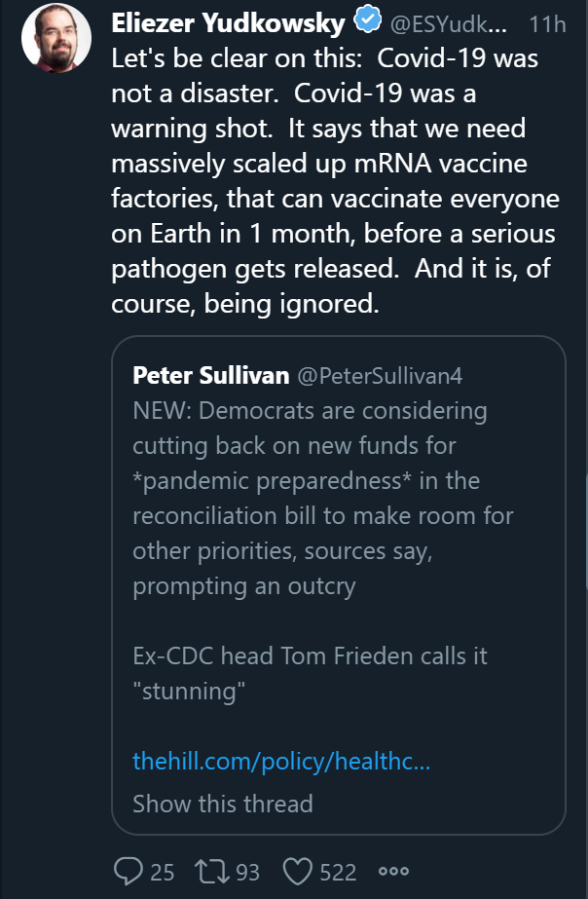Open the three-dot more options icon
Viewport: 588px width, 899px height.
click(x=392, y=871)
